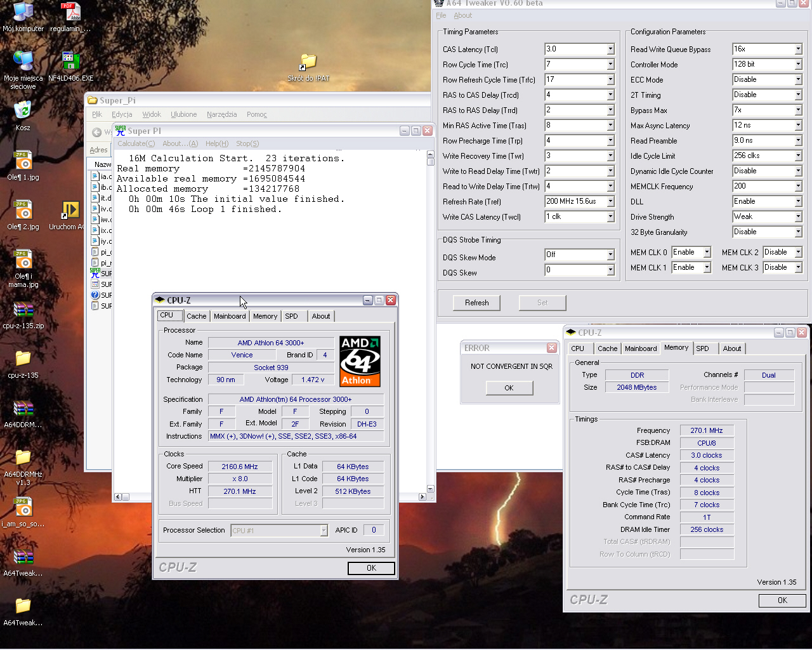
Task: Click OK in the CPU-Z Memory window
Action: pos(782,600)
